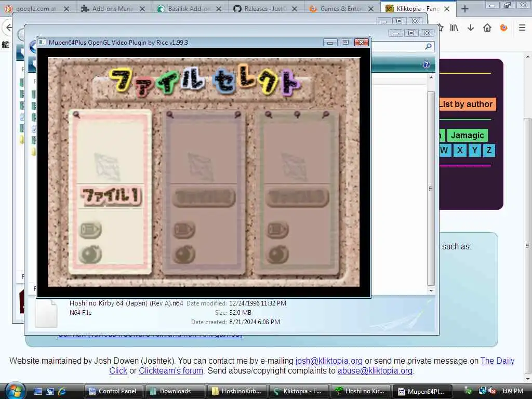
Task: Click the Explorer scrollbar down arrow
Action: (431, 291)
